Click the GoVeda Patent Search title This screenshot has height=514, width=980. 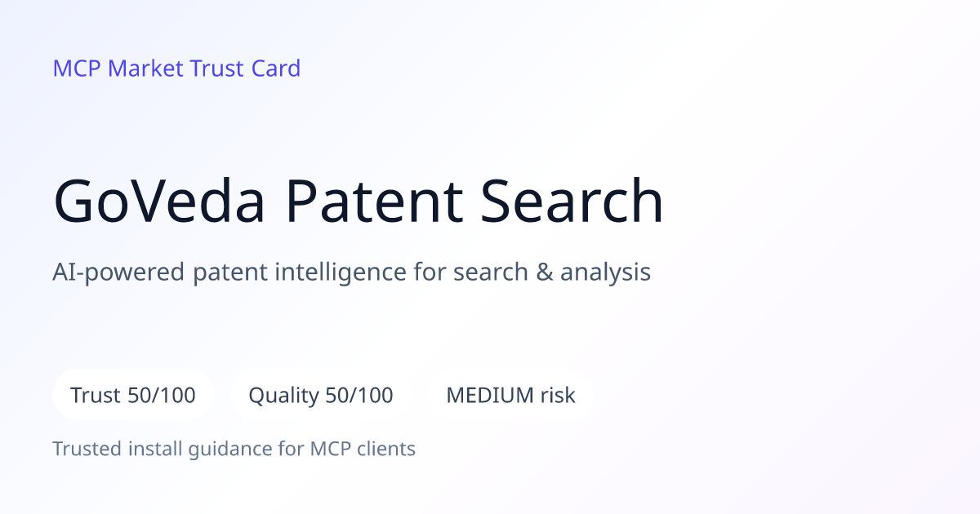click(x=359, y=202)
